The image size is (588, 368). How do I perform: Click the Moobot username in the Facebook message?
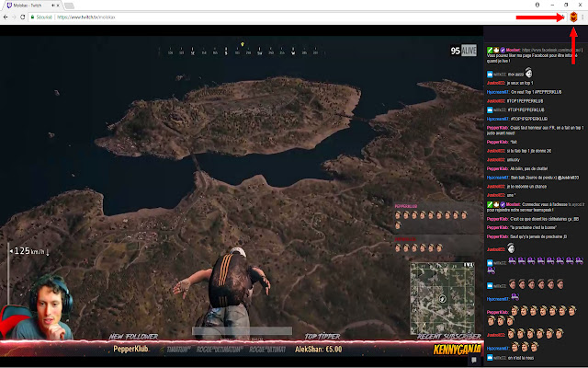pyautogui.click(x=513, y=50)
